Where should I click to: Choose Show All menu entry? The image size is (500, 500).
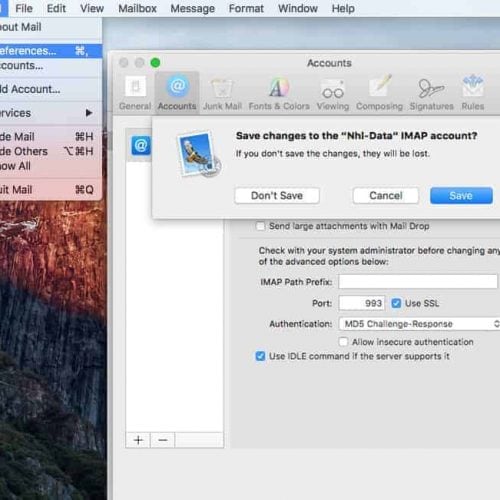[x=51, y=166]
